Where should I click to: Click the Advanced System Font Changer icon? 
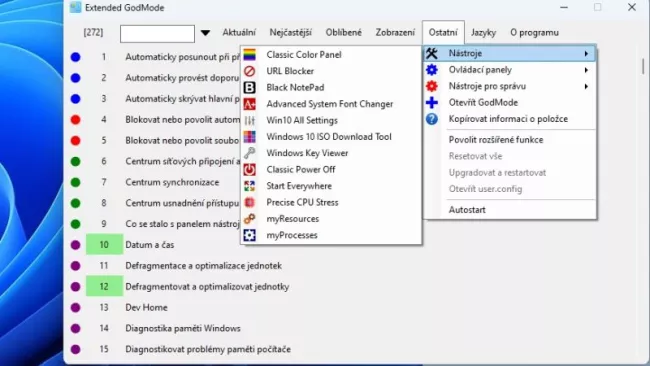pos(250,104)
